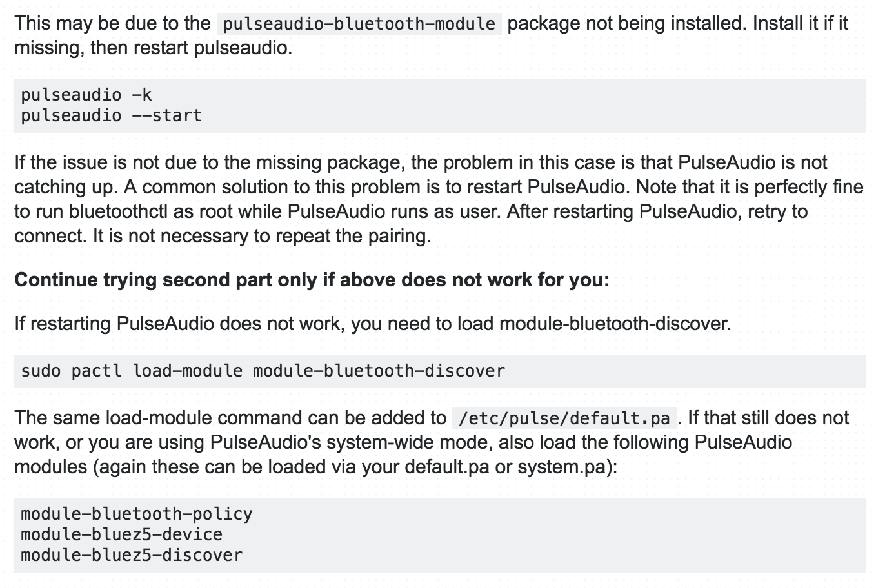Click the text "missing, then restart pulseaudio."
The width and height of the screenshot is (876, 588).
click(x=153, y=48)
